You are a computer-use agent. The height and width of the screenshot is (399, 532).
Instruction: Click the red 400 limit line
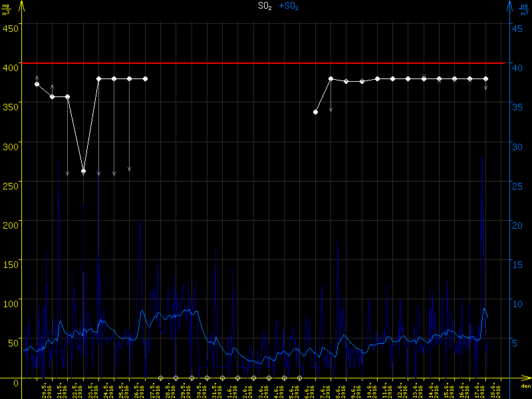266,63
